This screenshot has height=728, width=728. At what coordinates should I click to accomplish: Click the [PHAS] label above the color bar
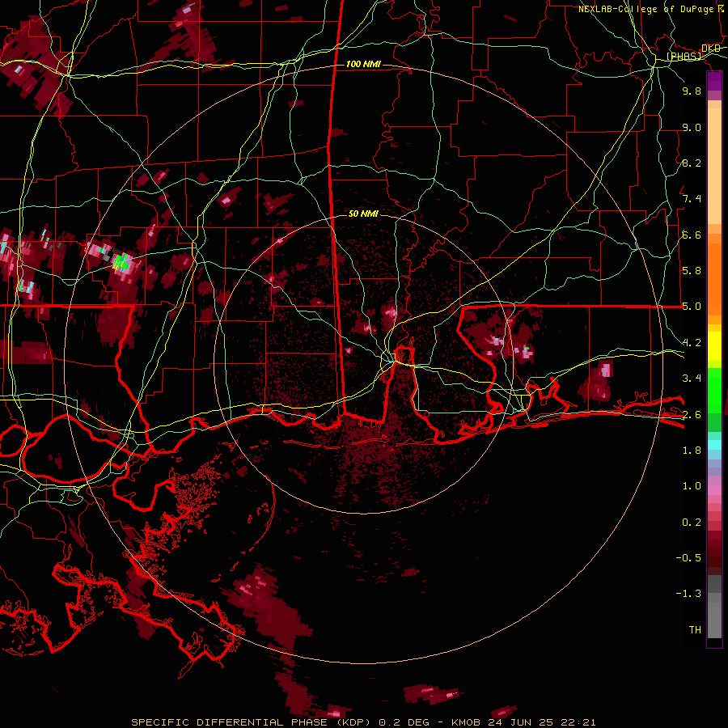pyautogui.click(x=684, y=56)
